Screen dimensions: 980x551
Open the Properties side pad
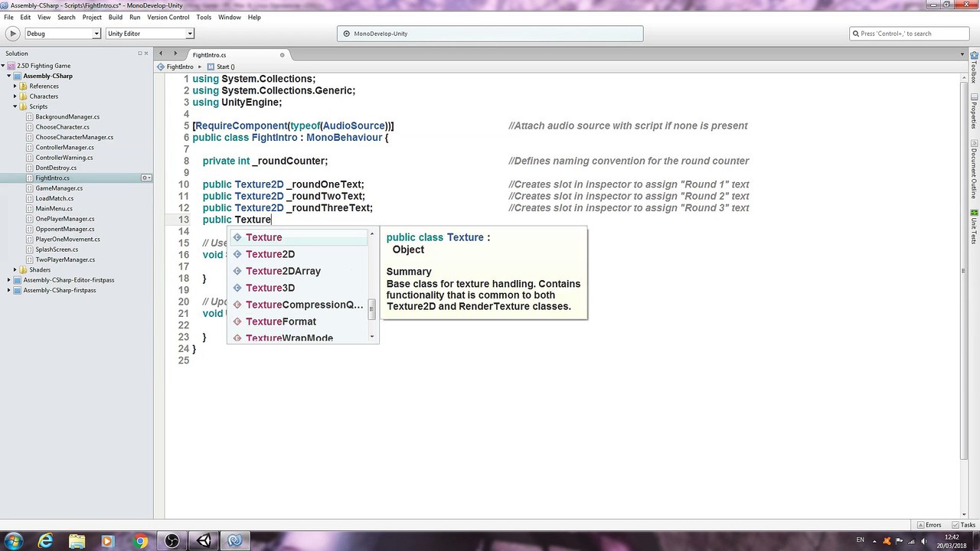974,111
